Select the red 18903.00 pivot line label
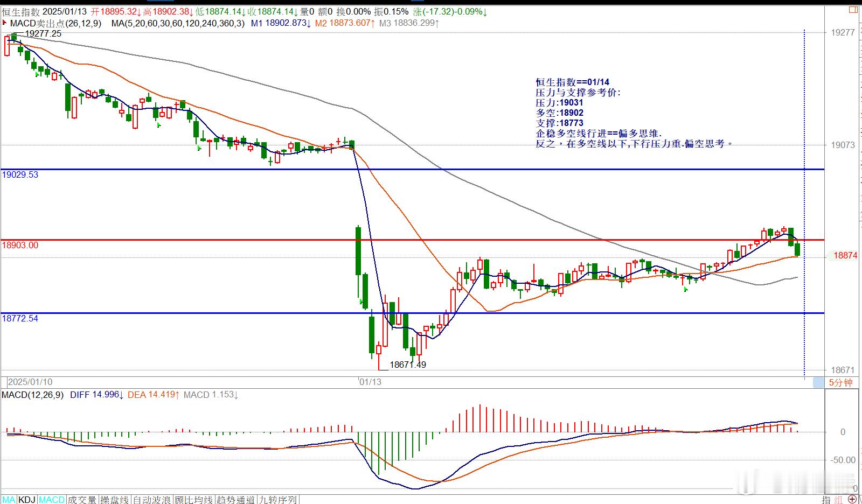862x504 pixels. pos(20,245)
